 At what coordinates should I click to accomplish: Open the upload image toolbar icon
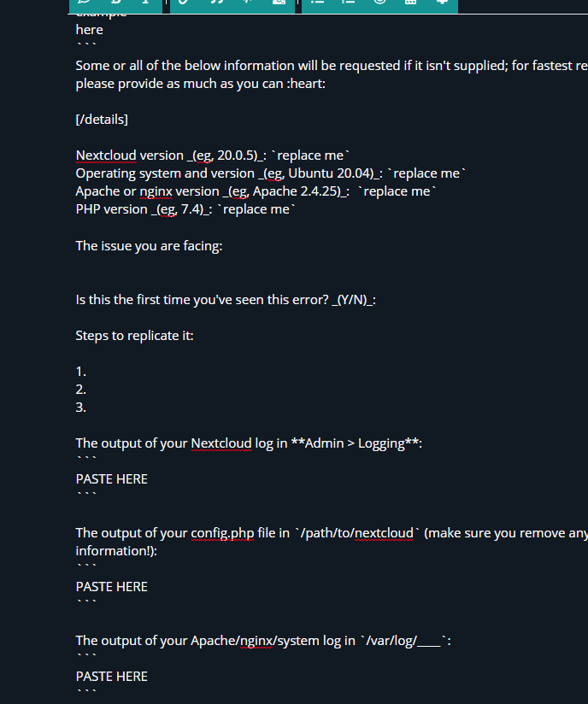279,2
